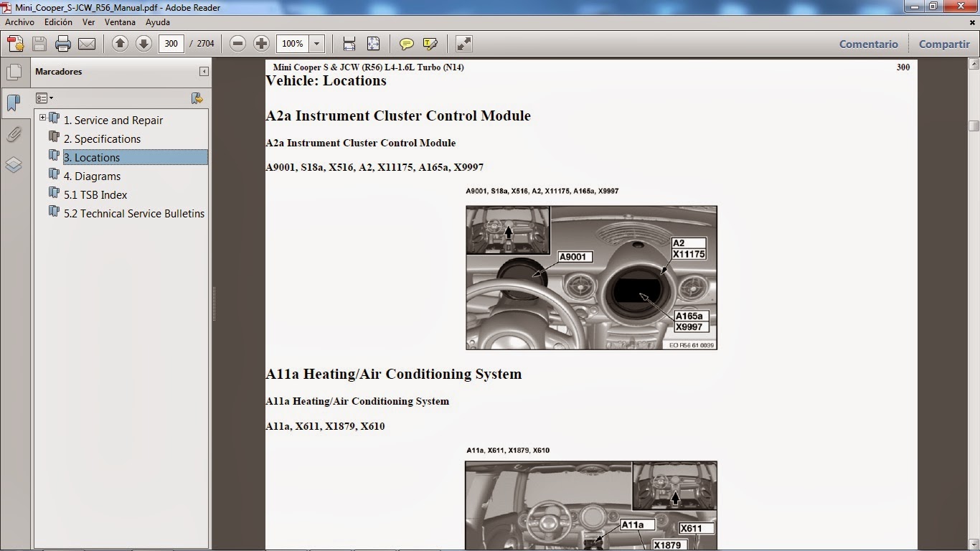The image size is (980, 551).
Task: Open the Ventana menu
Action: pos(120,22)
